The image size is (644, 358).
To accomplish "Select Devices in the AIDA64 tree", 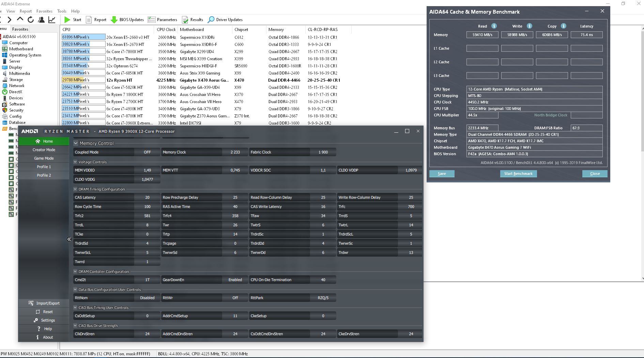I will (x=16, y=98).
